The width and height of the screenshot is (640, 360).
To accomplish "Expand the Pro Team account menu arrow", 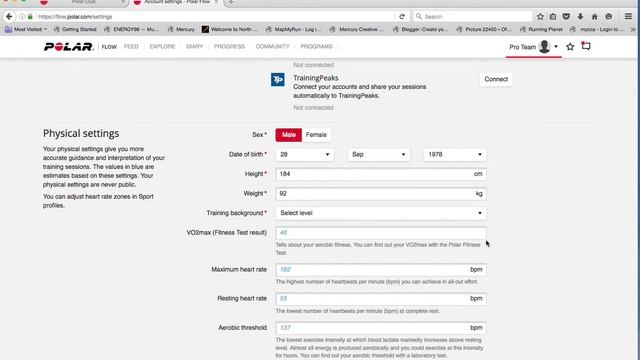I will coord(556,47).
